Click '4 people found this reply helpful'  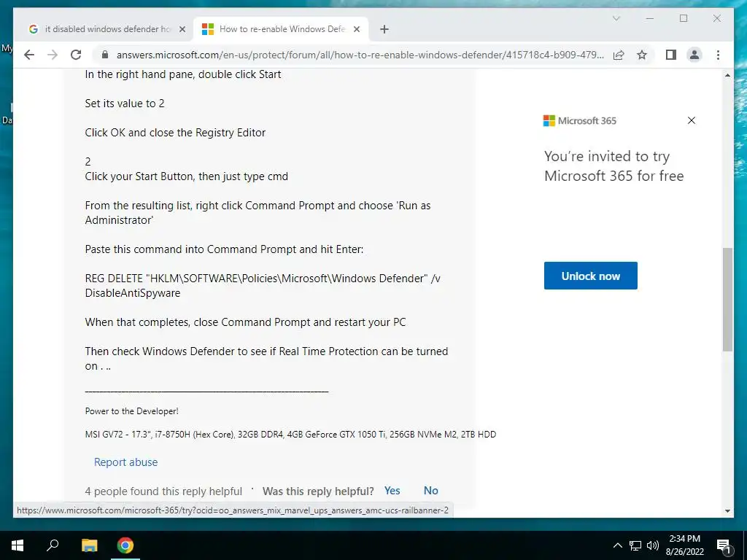click(163, 491)
